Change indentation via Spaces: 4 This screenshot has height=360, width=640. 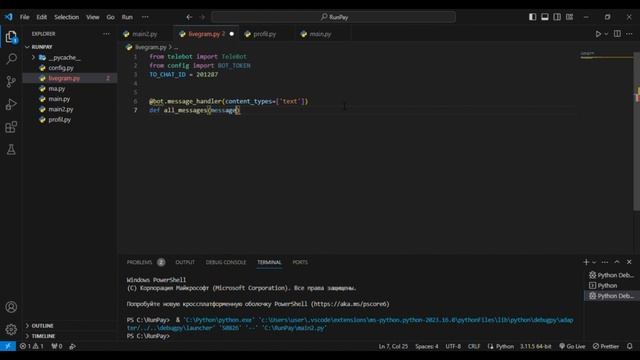(x=427, y=346)
